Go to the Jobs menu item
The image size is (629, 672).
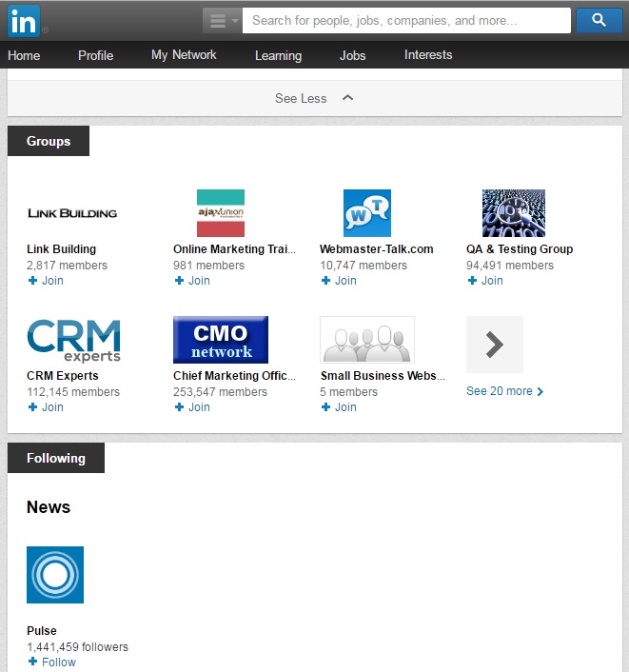pos(352,55)
